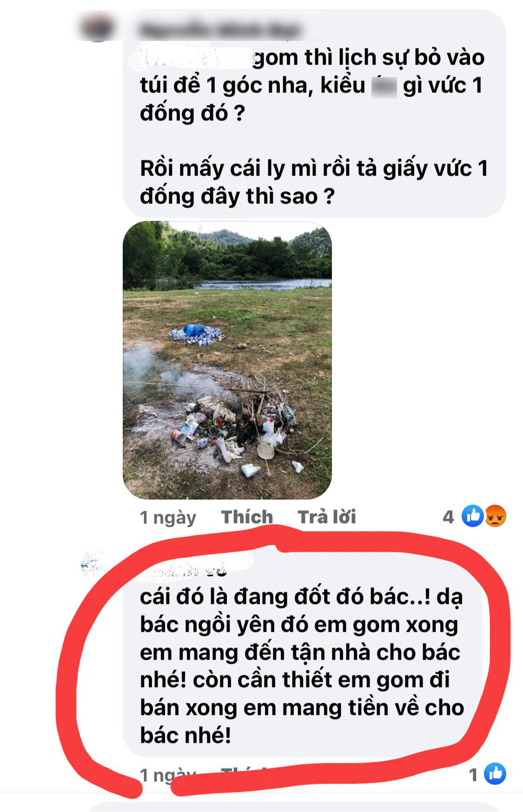Open the first commenter's blurred profile name

tap(219, 30)
